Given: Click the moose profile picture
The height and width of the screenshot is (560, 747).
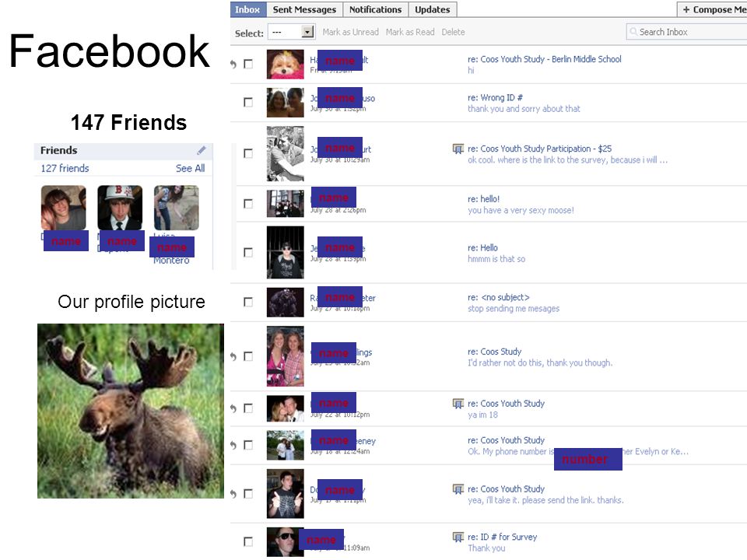Looking at the screenshot, I should (131, 411).
